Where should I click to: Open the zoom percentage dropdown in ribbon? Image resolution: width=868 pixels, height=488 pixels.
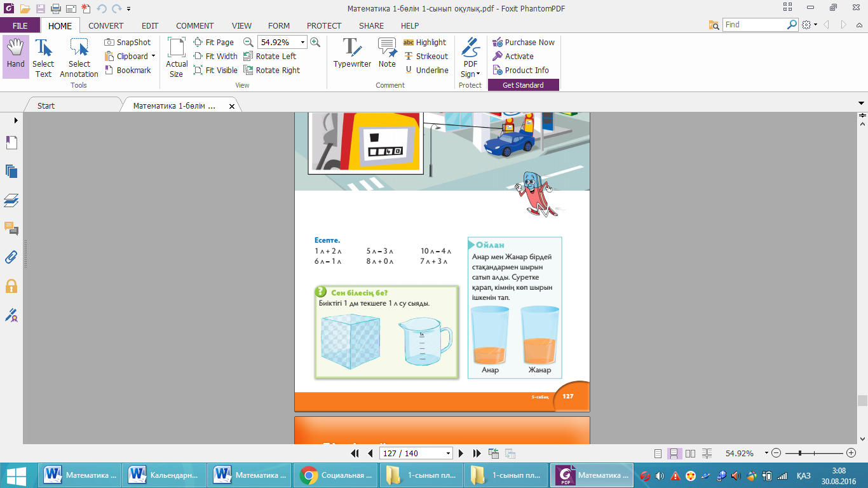pyautogui.click(x=302, y=42)
